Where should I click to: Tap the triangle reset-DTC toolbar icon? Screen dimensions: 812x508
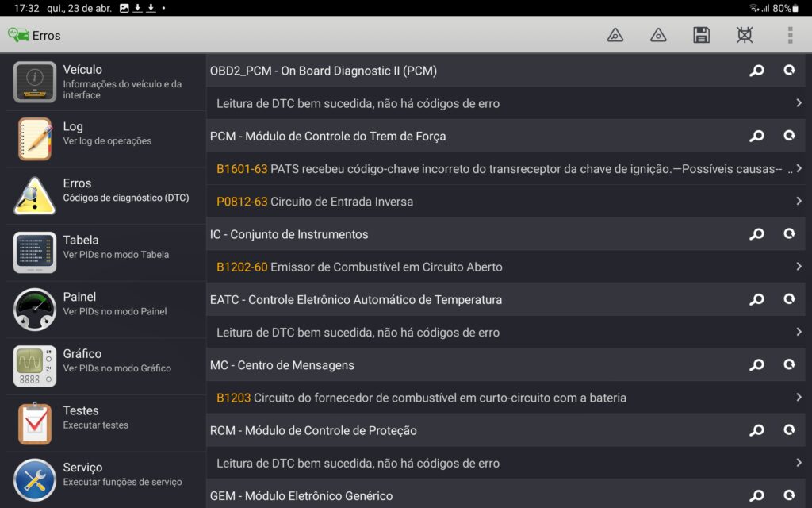pos(658,35)
